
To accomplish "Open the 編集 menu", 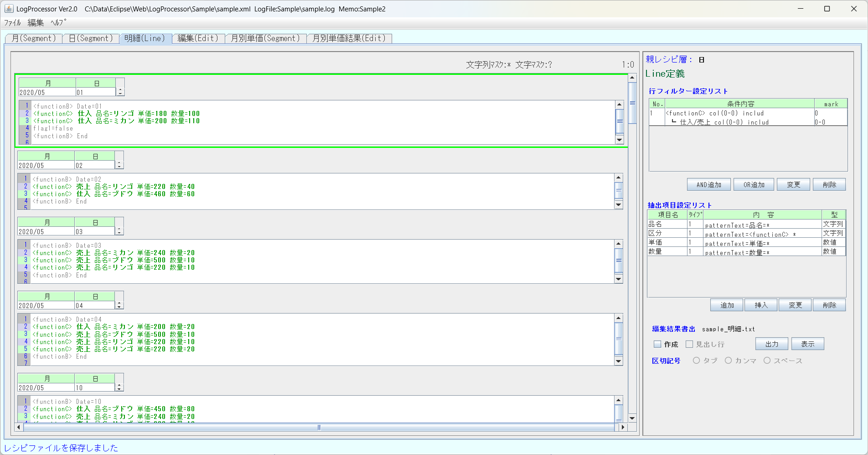I will [x=36, y=23].
